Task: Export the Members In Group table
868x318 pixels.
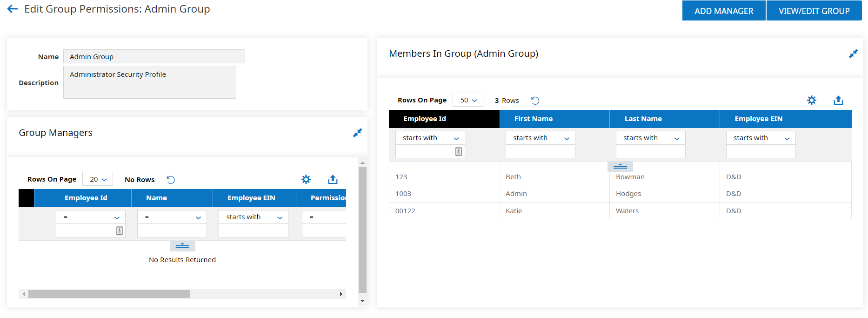Action: (838, 101)
